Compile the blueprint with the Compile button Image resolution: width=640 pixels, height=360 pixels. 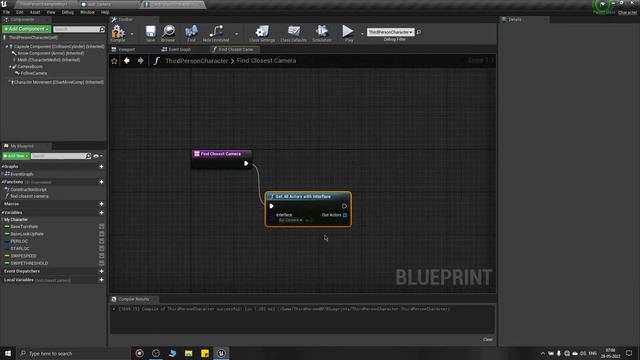tap(118, 33)
